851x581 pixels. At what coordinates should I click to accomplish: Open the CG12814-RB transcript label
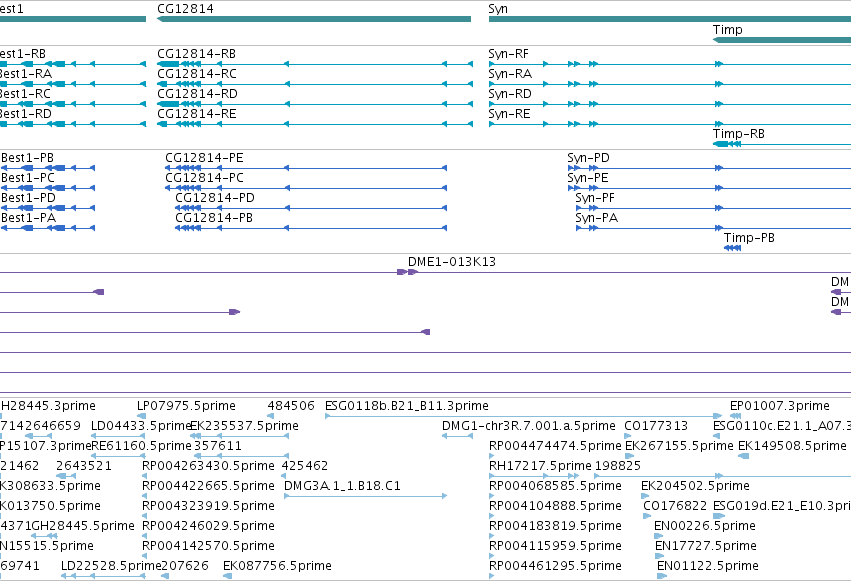pos(196,54)
